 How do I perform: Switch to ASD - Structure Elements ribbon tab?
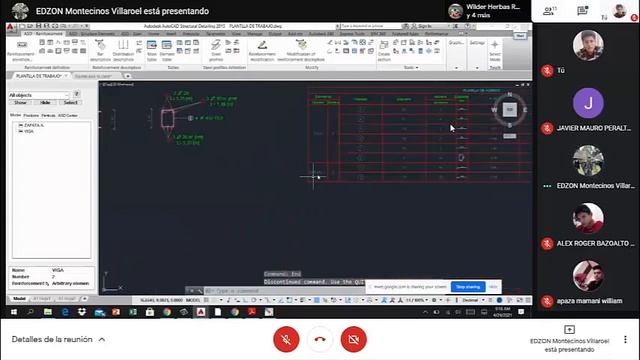point(91,33)
